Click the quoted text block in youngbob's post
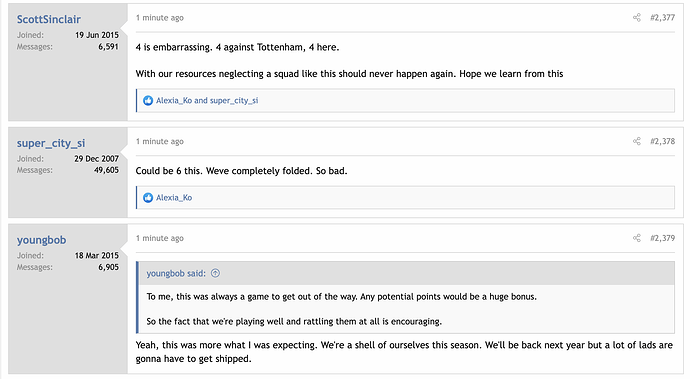Screen dimensions: 690x379 pyautogui.click(x=405, y=309)
